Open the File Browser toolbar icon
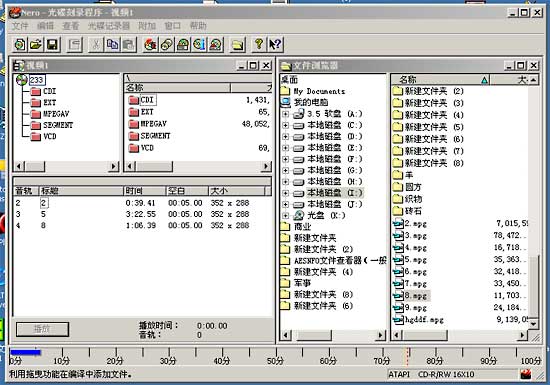This screenshot has height=385, width=550. click(238, 45)
